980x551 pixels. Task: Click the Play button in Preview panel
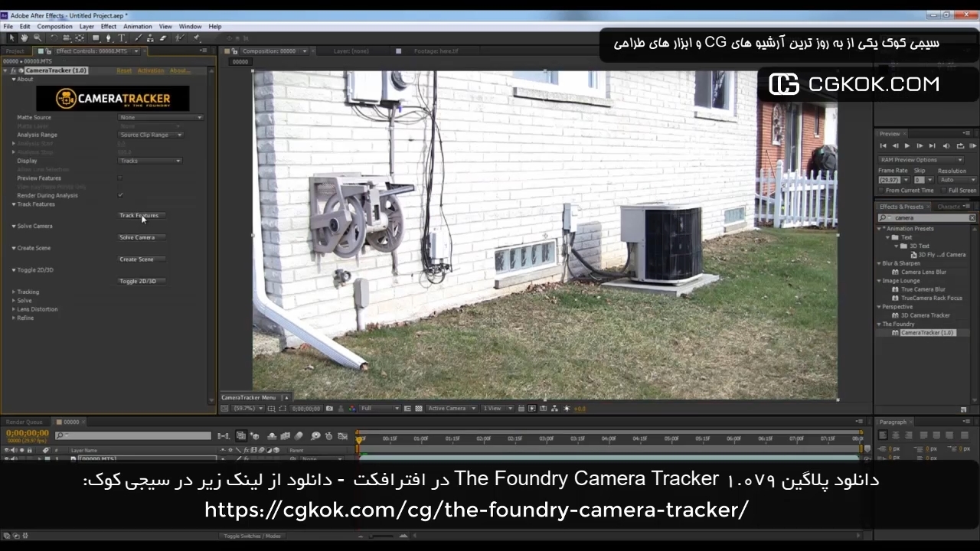click(907, 145)
